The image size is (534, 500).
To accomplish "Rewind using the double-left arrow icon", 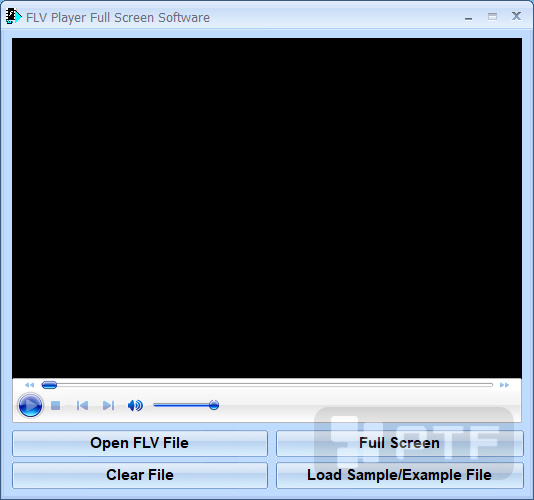I will (x=30, y=385).
